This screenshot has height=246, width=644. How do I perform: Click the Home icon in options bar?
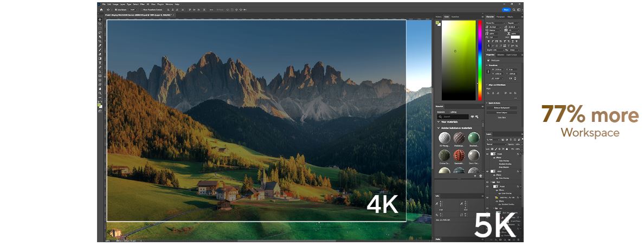tap(101, 10)
